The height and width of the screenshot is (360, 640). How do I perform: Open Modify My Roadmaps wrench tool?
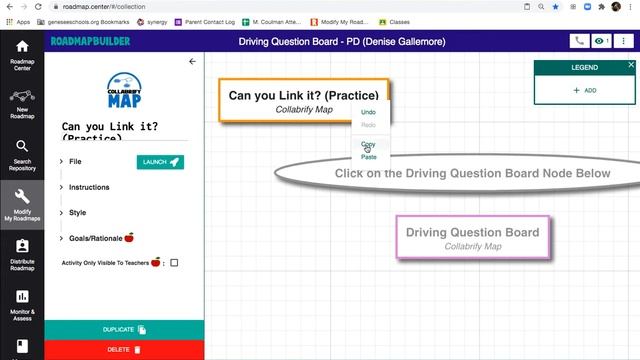(x=22, y=205)
